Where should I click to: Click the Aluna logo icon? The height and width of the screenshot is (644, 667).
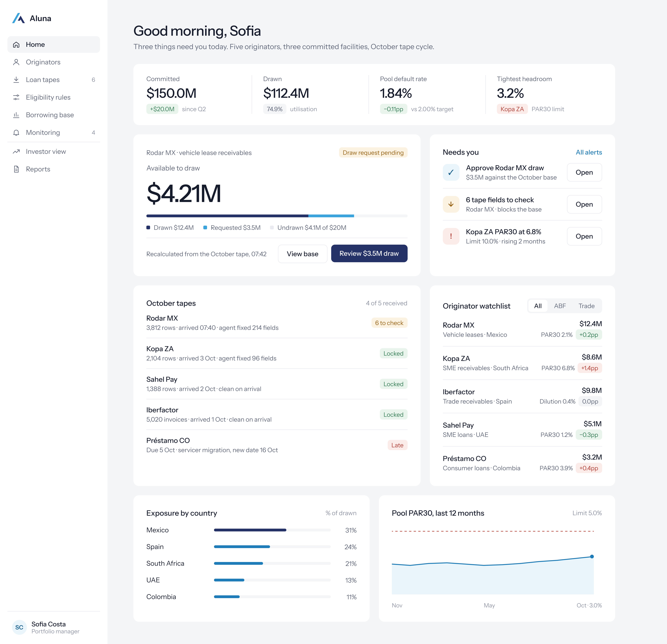[x=18, y=18]
